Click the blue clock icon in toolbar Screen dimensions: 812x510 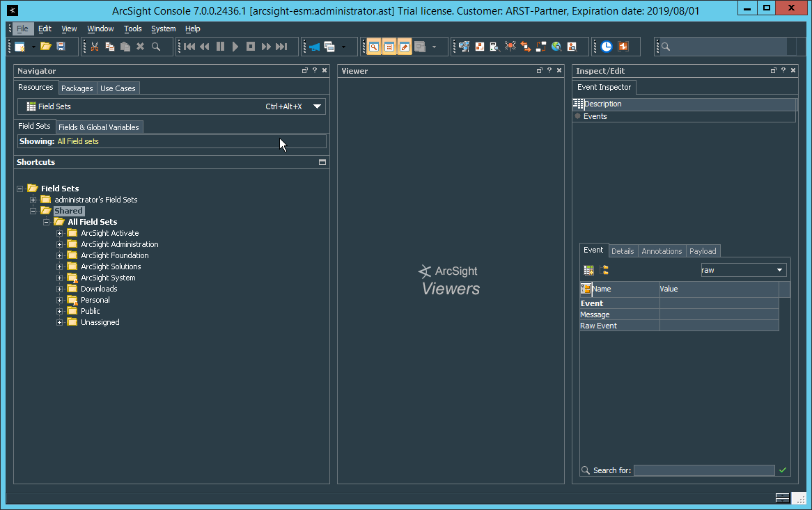pyautogui.click(x=607, y=47)
